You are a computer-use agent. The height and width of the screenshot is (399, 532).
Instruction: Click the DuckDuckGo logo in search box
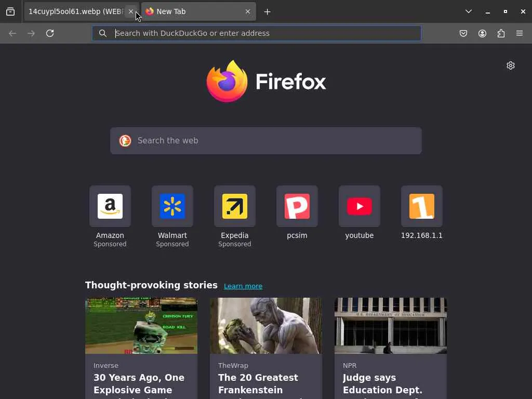point(125,141)
